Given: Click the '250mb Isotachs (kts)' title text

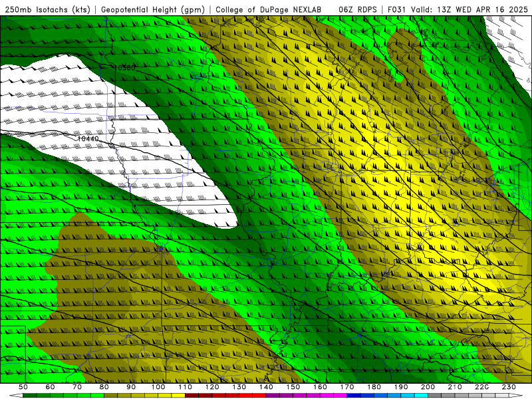Looking at the screenshot, I should 47,9.
